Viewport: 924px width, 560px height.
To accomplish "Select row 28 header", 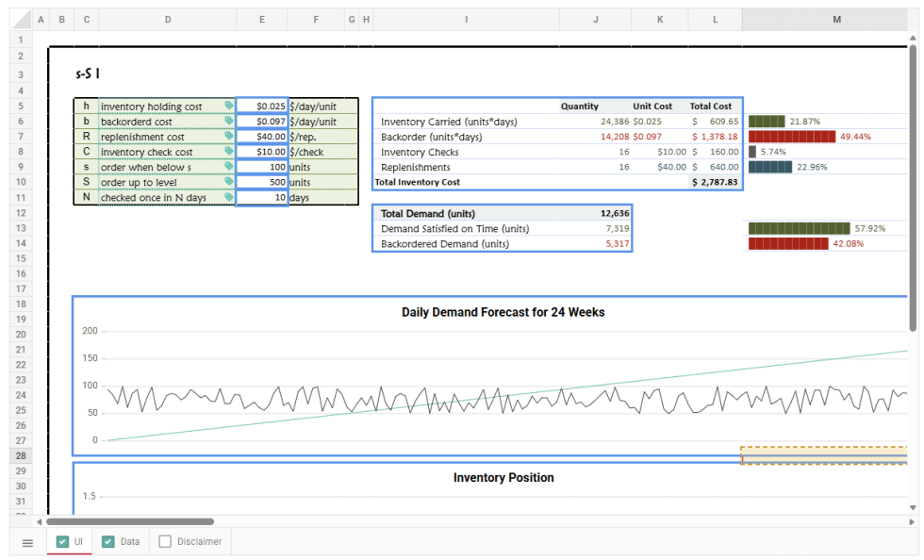I will (21, 455).
